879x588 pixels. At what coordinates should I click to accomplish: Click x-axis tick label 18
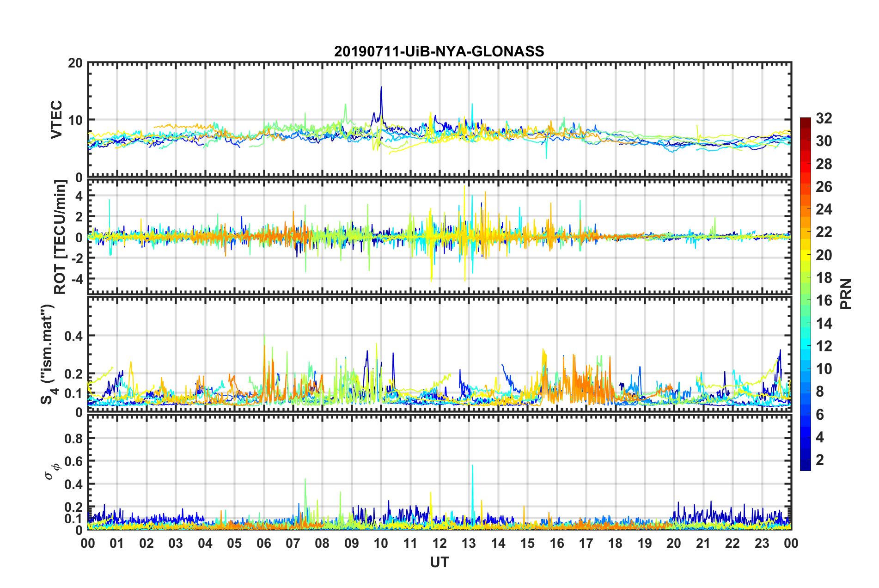click(x=615, y=543)
